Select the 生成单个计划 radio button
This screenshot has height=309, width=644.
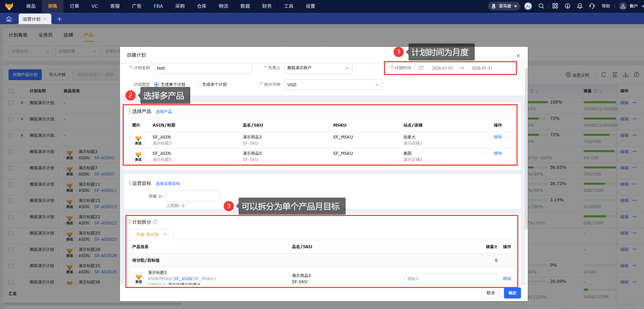pyautogui.click(x=156, y=85)
